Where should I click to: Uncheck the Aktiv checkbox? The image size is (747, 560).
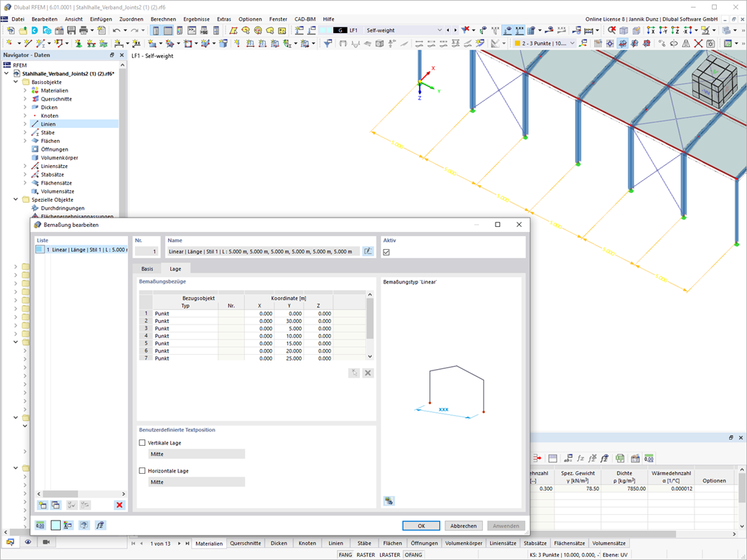pyautogui.click(x=386, y=252)
